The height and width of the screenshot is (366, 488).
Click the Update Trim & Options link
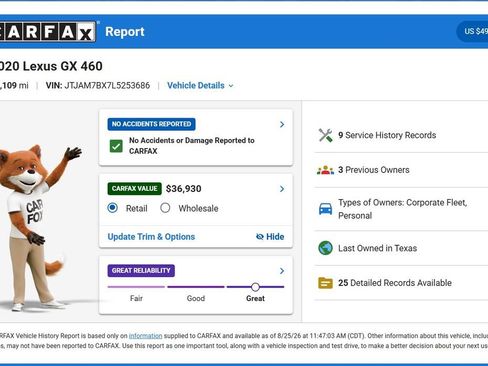coord(151,237)
